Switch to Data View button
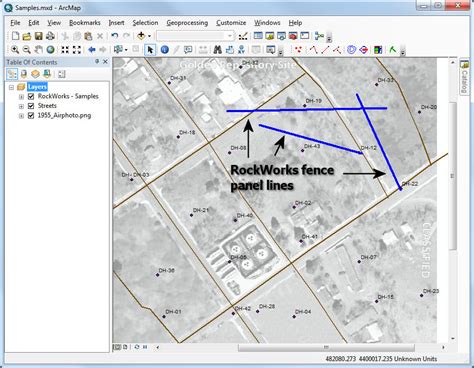Image resolution: width=474 pixels, height=368 pixels. (117, 347)
